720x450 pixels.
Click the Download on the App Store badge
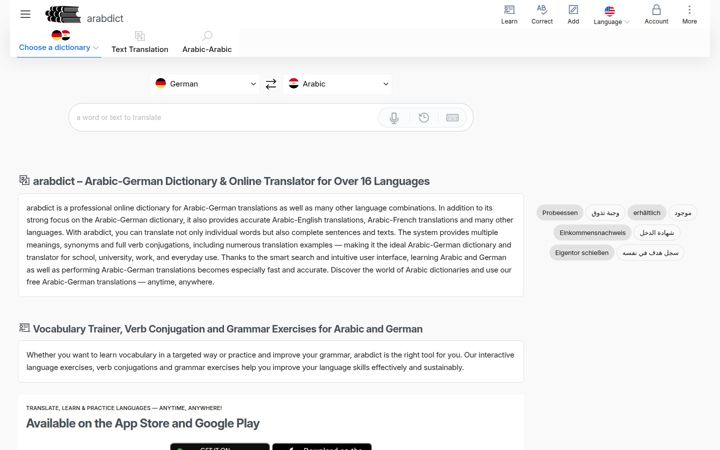[x=322, y=446]
